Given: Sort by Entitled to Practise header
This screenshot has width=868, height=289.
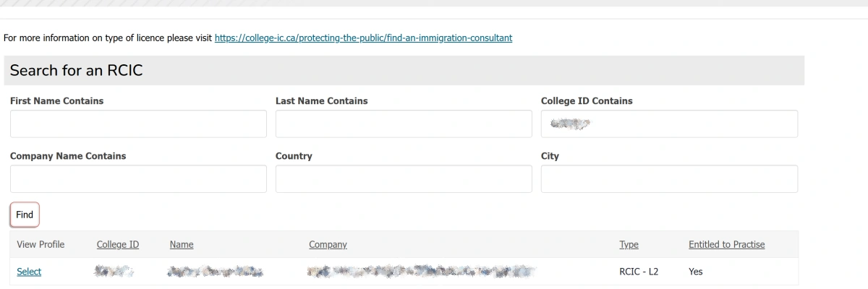Looking at the screenshot, I should [x=726, y=244].
